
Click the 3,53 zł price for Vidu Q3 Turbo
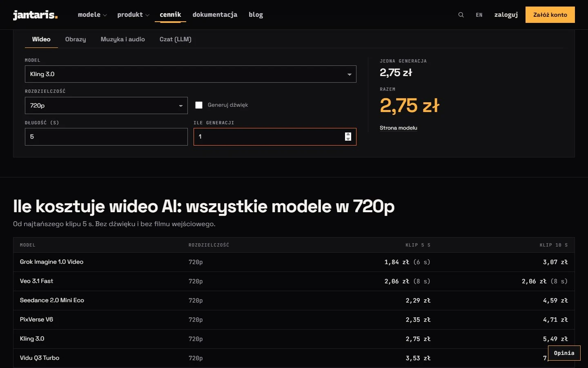pos(418,358)
